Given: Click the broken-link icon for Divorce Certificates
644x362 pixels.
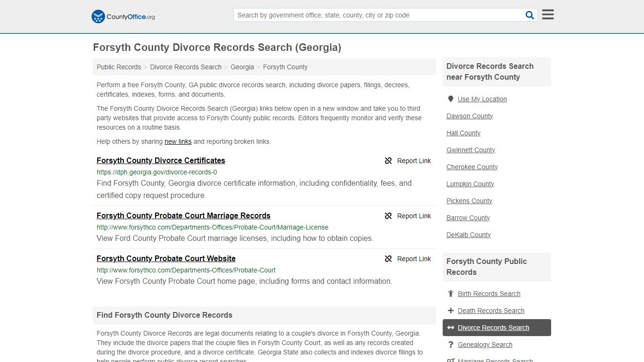Looking at the screenshot, I should tap(388, 161).
